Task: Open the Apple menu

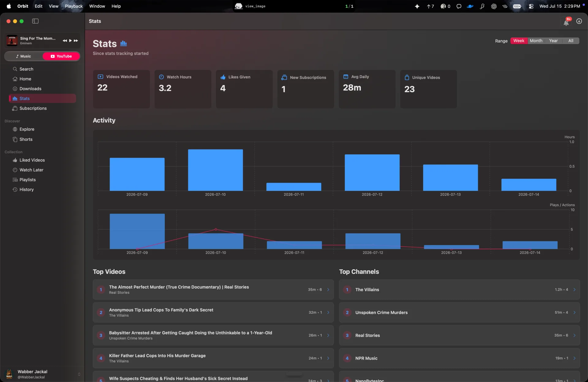Action: pyautogui.click(x=9, y=6)
